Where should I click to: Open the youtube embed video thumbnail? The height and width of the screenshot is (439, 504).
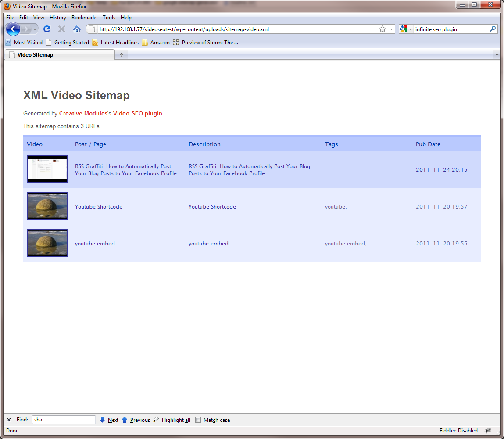pyautogui.click(x=47, y=243)
